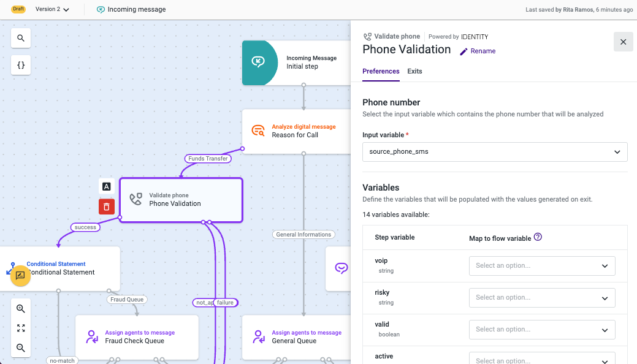
Task: Click the pencil Rename icon
Action: point(463,51)
